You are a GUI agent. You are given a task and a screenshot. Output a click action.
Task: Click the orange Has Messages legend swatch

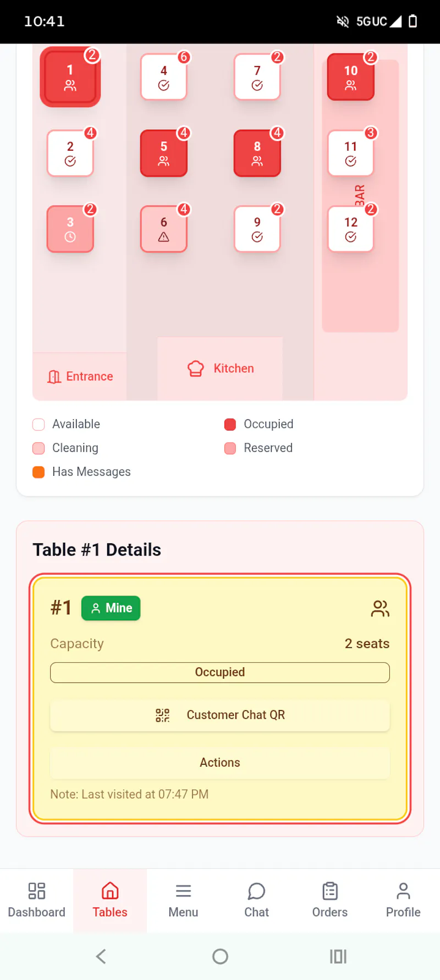point(38,472)
